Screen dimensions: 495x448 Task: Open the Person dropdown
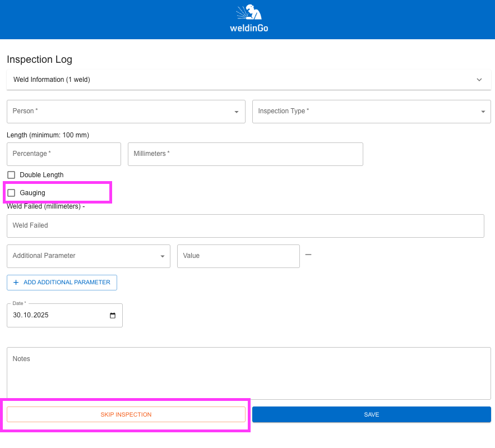pos(126,112)
